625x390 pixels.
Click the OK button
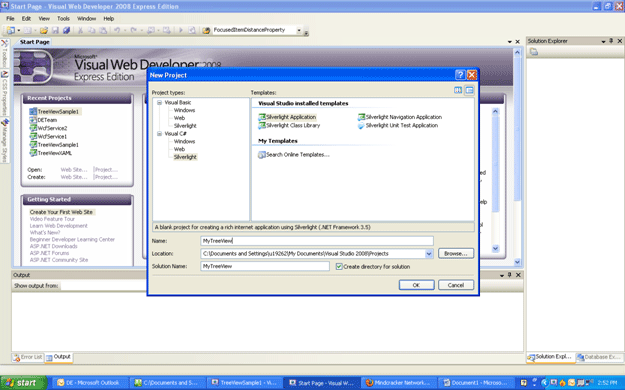click(417, 285)
